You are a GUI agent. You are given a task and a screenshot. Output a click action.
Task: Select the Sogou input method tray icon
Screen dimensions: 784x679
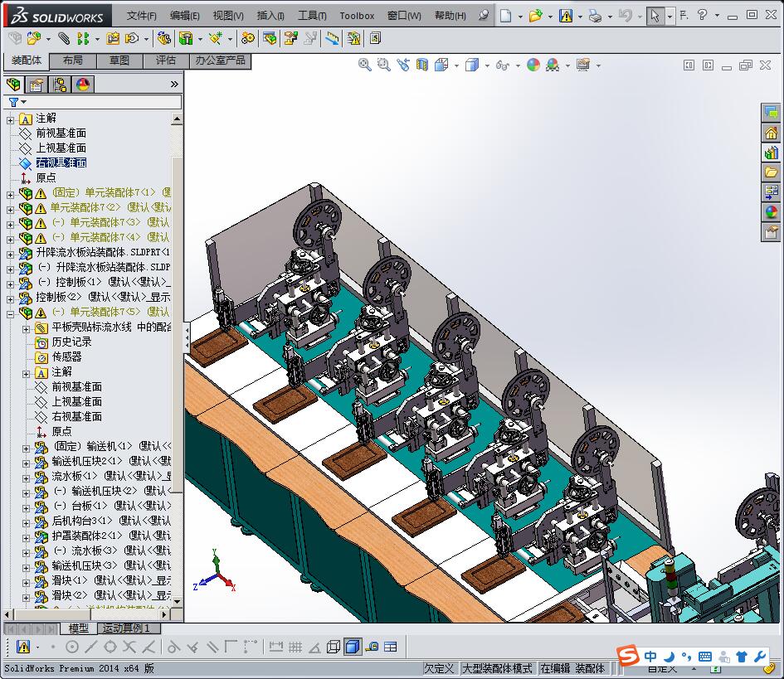coord(628,656)
